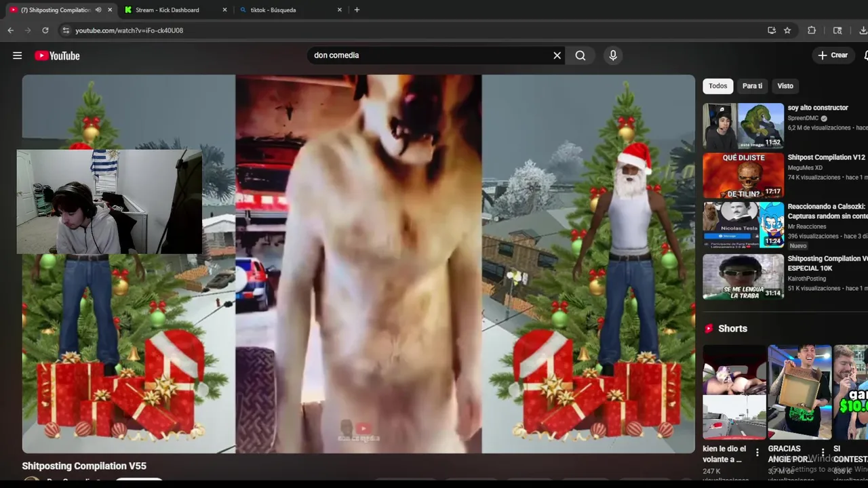Open SpreenDMC channel link
Image resolution: width=868 pixels, height=488 pixels.
(x=803, y=118)
